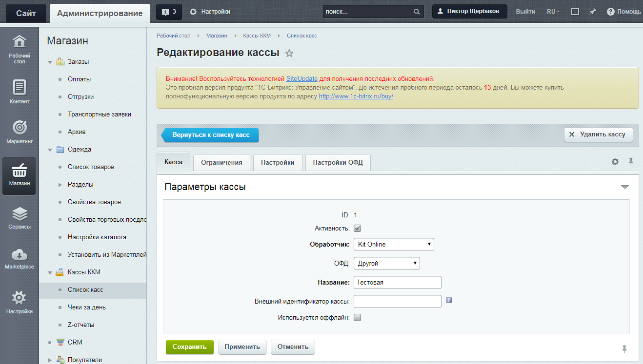643x364 pixels.
Task: Open the Обработчик dropdown with Kit Online
Action: click(x=394, y=244)
